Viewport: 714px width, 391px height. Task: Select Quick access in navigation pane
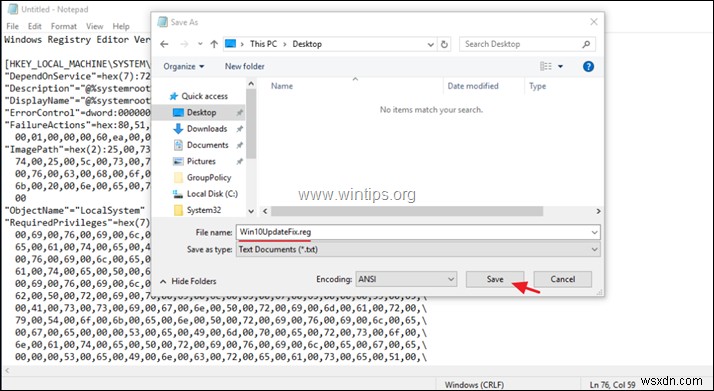pos(204,96)
